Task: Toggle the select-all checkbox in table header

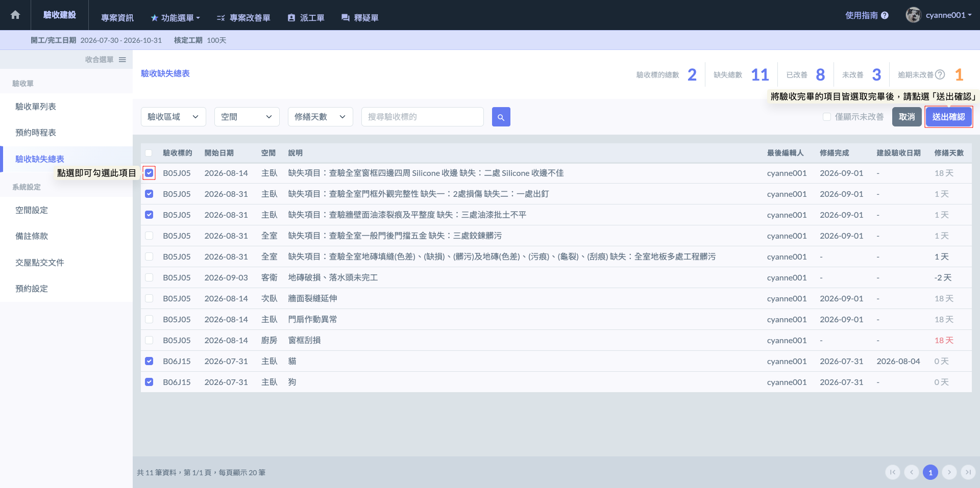Action: click(x=149, y=153)
